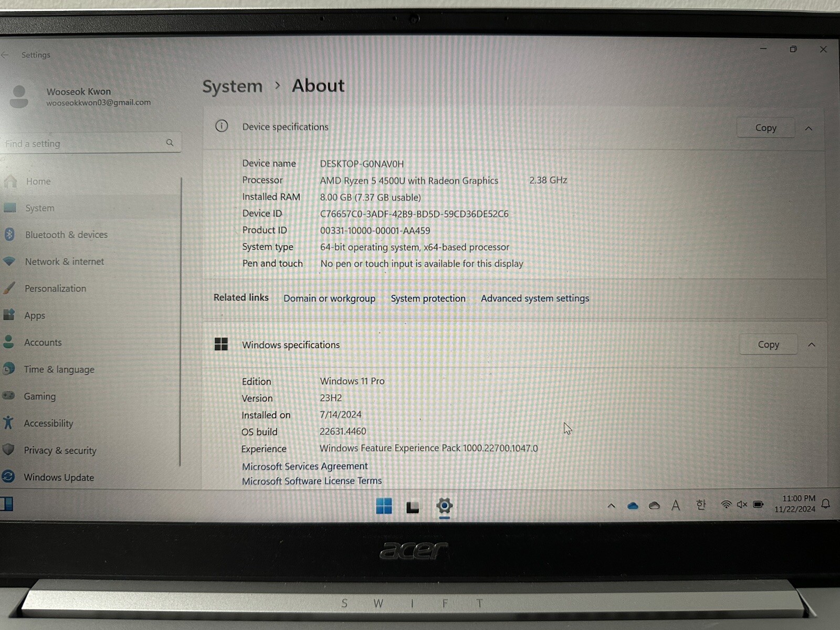840x630 pixels.
Task: Click the version 23H2 value
Action: [331, 398]
